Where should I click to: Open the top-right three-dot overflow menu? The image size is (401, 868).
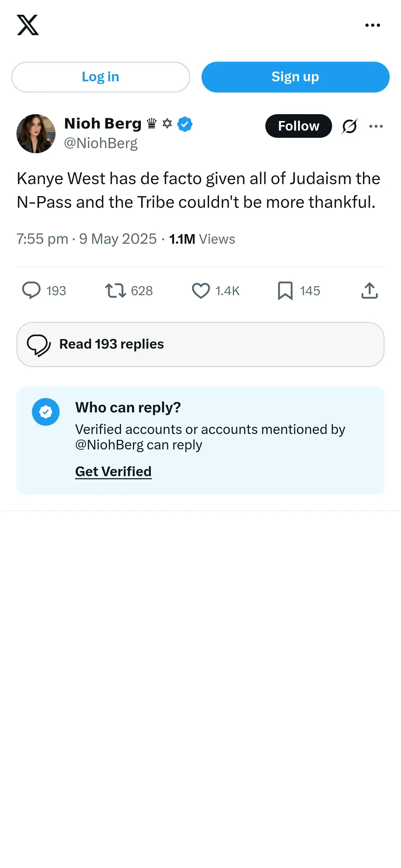[x=373, y=25]
